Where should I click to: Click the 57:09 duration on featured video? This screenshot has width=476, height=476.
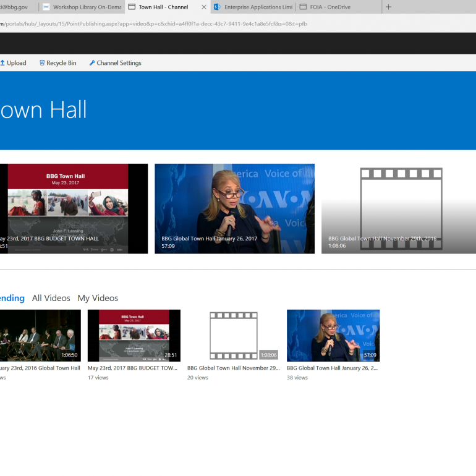[x=168, y=246]
